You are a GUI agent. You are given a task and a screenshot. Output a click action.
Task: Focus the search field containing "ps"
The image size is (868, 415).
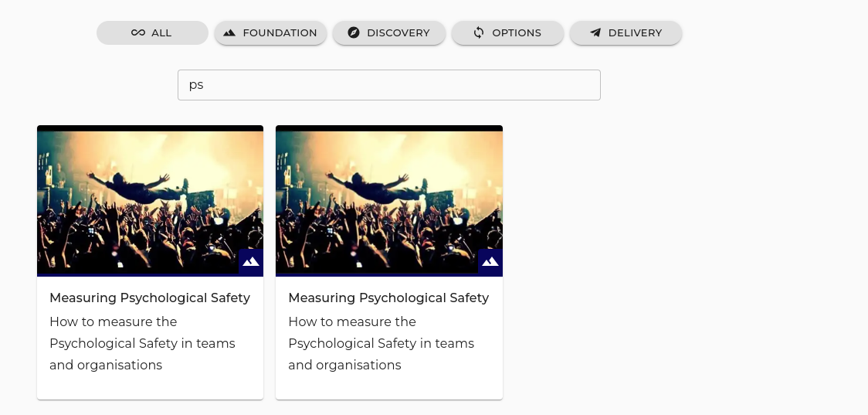[389, 85]
